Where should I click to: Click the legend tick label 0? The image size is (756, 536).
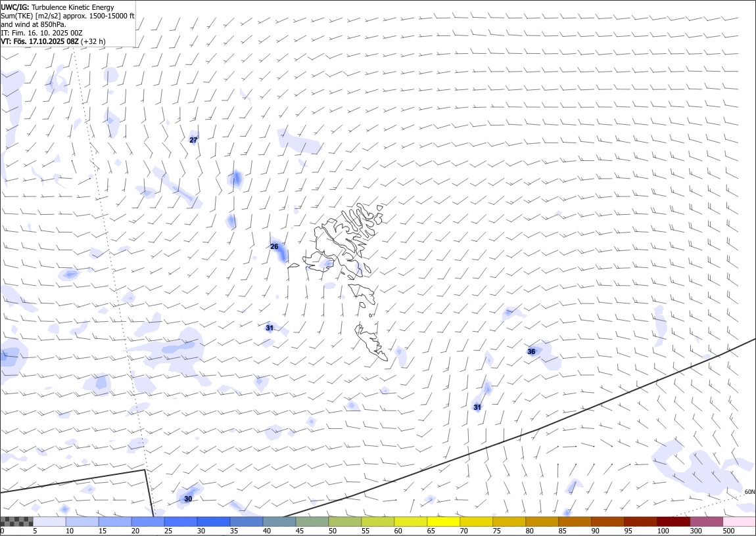point(2,531)
